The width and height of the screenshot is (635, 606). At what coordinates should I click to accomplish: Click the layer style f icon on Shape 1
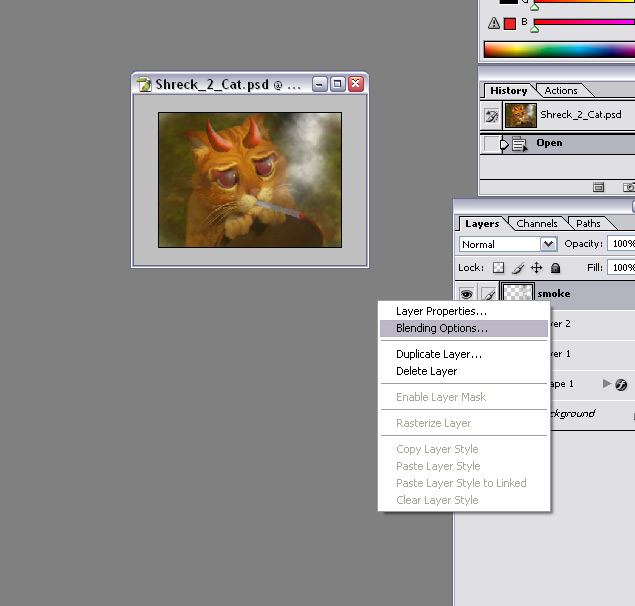621,384
